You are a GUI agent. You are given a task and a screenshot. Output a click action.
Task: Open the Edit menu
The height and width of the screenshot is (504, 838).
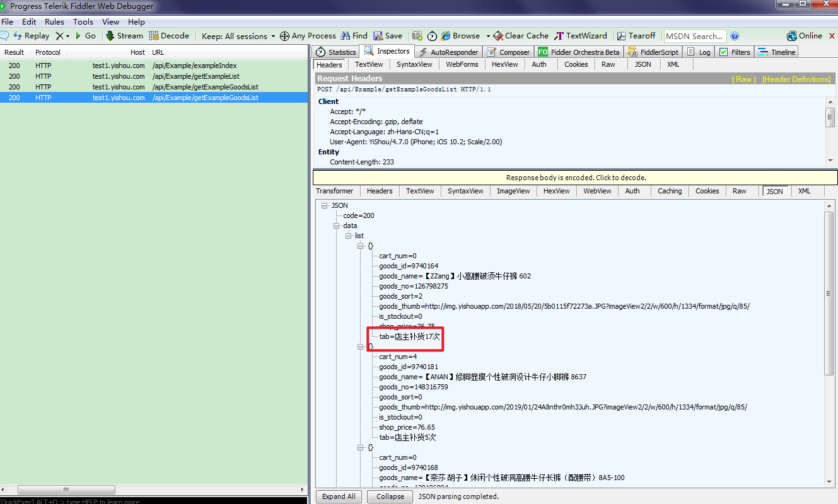(x=29, y=22)
